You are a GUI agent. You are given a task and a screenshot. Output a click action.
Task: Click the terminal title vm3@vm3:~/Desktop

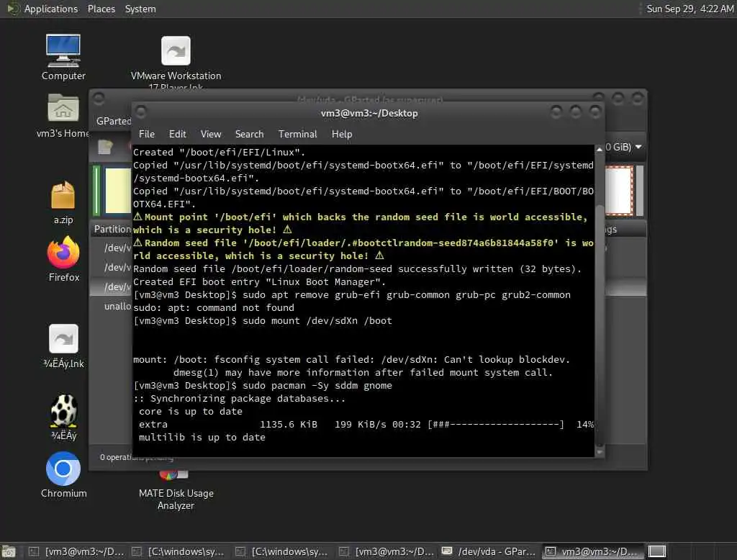pos(369,113)
